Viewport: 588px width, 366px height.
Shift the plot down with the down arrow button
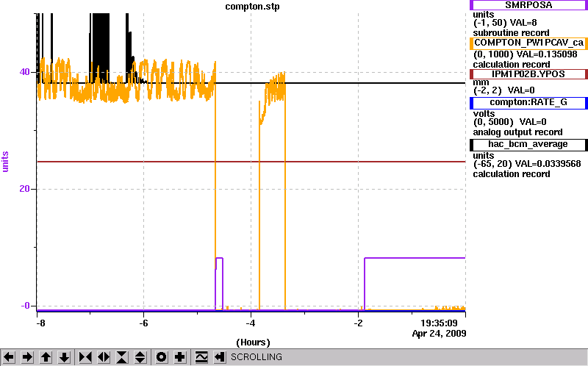(65, 357)
